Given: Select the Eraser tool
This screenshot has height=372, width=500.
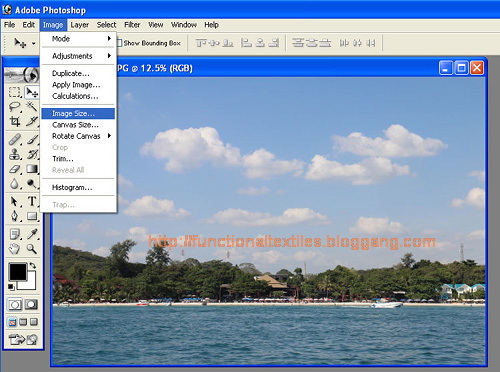Looking at the screenshot, I should point(15,169).
